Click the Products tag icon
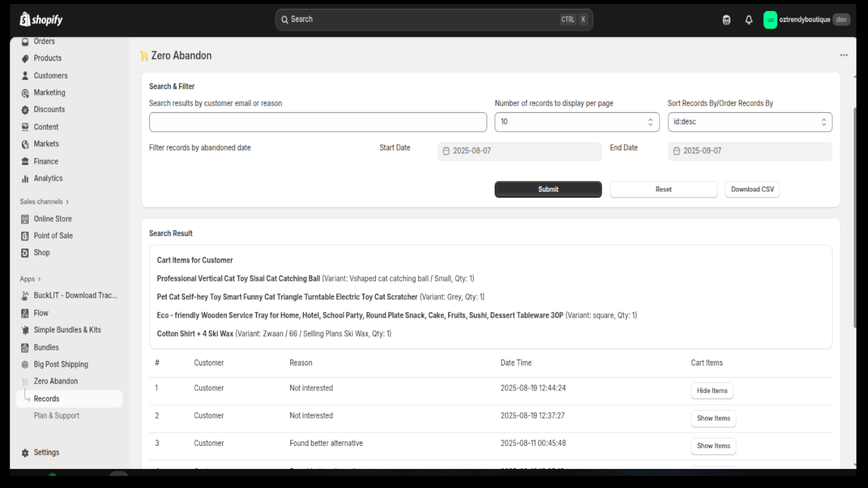Screen dimensions: 868x488 pos(25,59)
